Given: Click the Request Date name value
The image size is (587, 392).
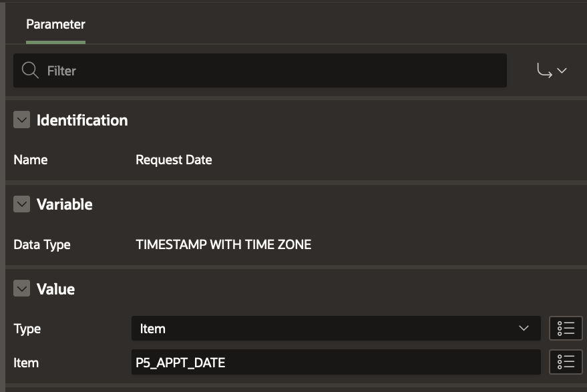Looking at the screenshot, I should pos(174,160).
